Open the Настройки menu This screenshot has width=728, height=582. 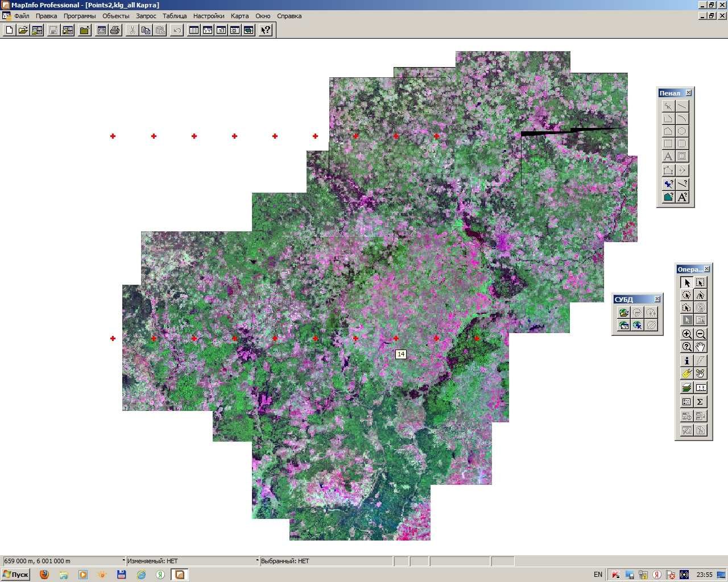tap(209, 16)
